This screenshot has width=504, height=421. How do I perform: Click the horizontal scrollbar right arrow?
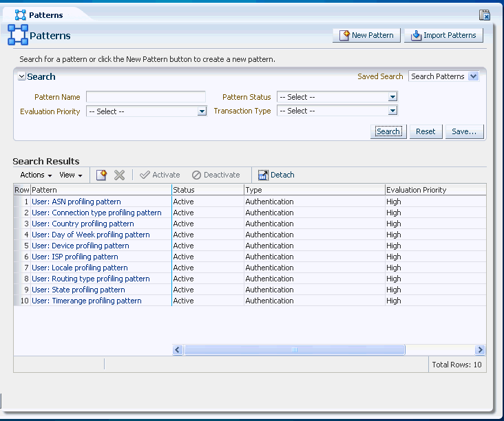coord(480,349)
